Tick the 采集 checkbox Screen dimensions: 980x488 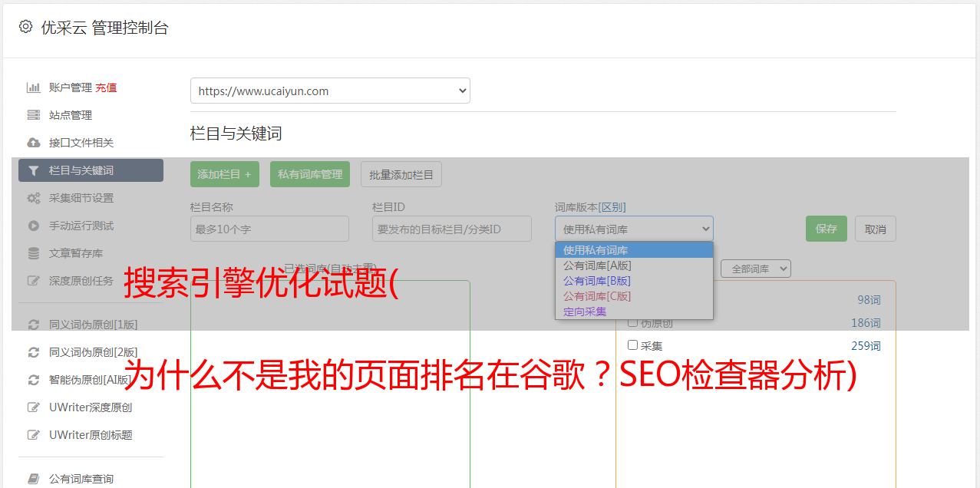coord(633,345)
